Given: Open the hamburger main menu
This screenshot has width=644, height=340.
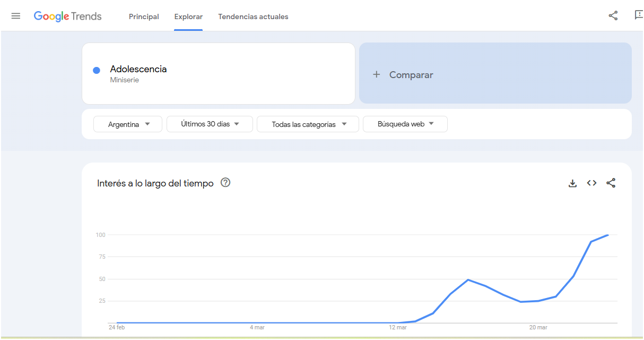Looking at the screenshot, I should [x=16, y=16].
